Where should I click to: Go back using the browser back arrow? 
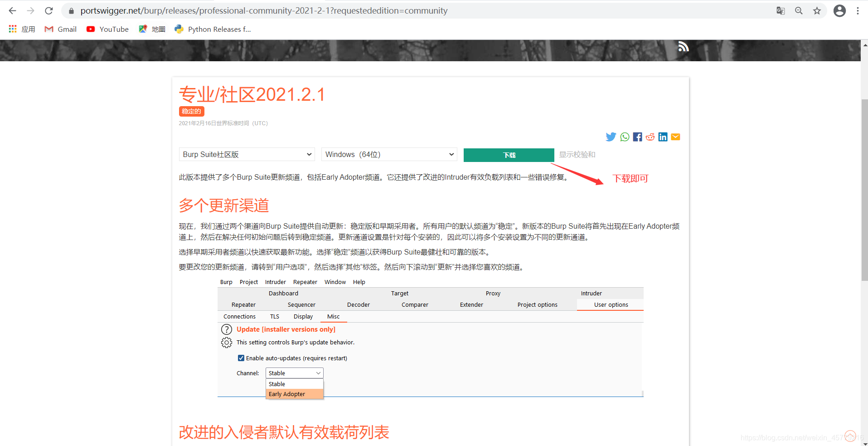click(12, 10)
